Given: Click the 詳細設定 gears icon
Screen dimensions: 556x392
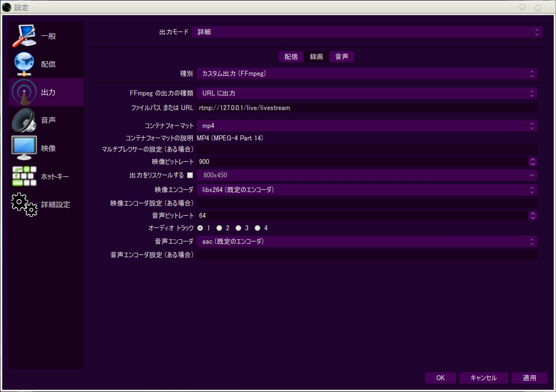Looking at the screenshot, I should tap(24, 204).
